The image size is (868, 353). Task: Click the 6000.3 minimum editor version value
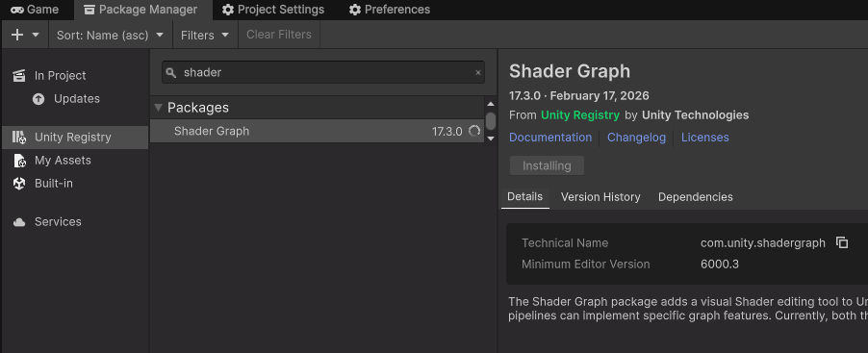[x=720, y=265]
